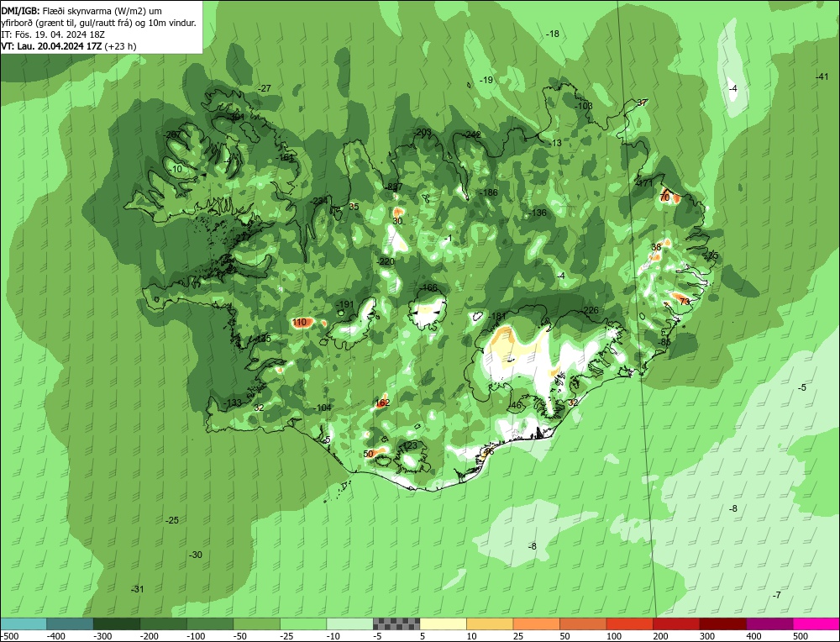840x642 pixels.
Task: Click the '162' value in south Iceland
Action: [382, 403]
